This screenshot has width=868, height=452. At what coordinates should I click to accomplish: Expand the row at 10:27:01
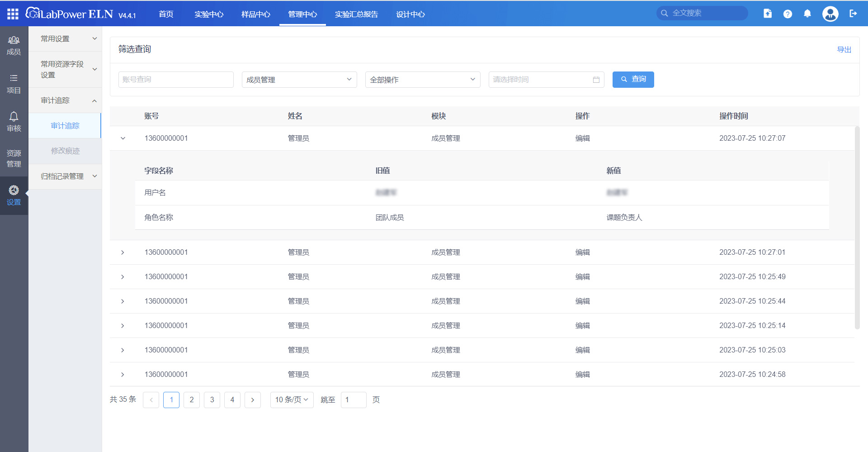coord(123,252)
